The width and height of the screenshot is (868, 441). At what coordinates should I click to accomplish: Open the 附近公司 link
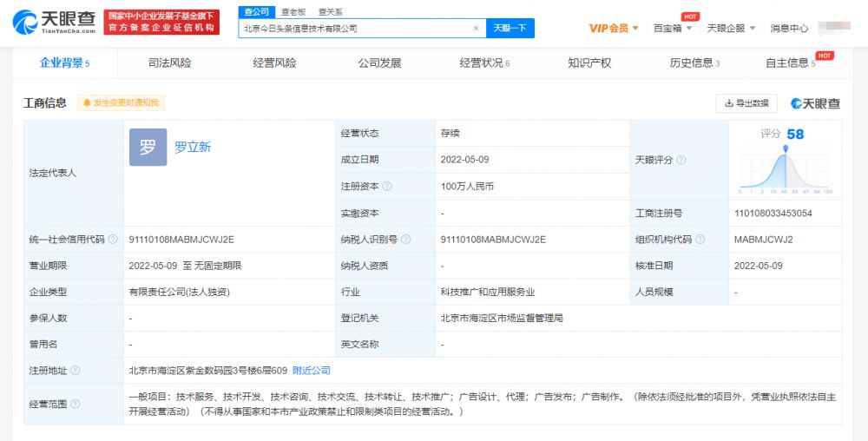pyautogui.click(x=311, y=370)
